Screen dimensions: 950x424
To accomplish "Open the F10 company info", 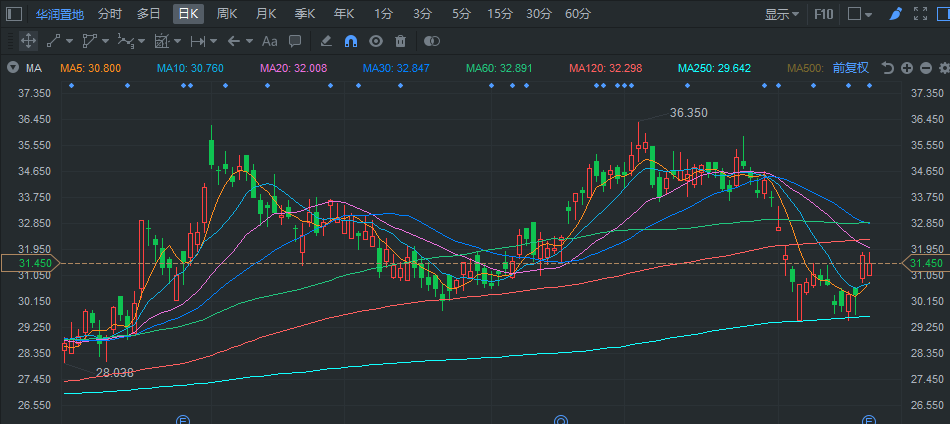I will tap(823, 14).
